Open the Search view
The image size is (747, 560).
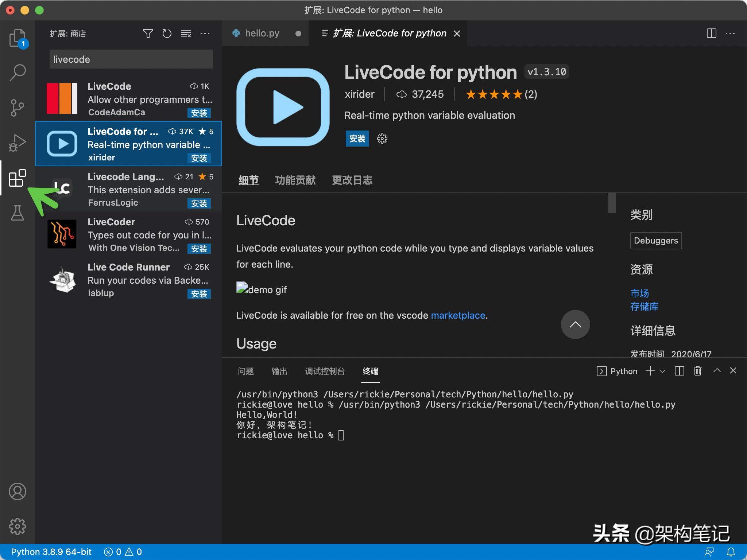pos(17,72)
